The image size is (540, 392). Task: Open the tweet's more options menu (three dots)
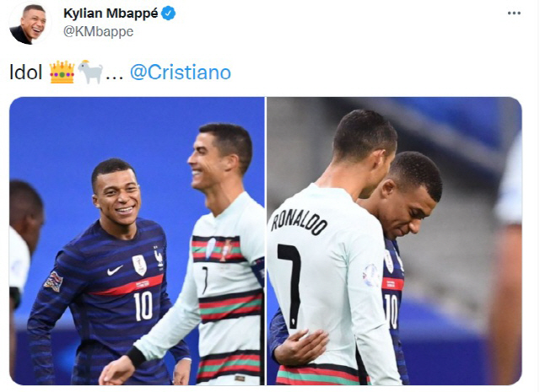coord(514,13)
